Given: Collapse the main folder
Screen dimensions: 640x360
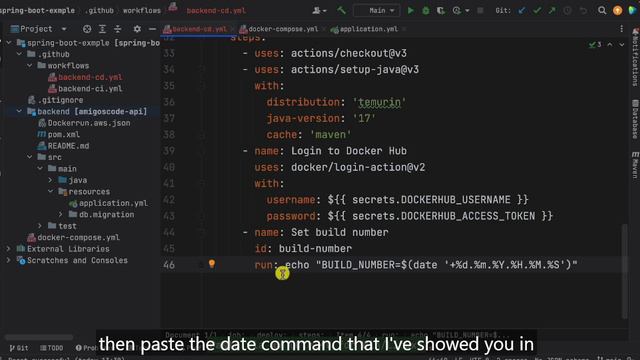Looking at the screenshot, I should tap(40, 169).
